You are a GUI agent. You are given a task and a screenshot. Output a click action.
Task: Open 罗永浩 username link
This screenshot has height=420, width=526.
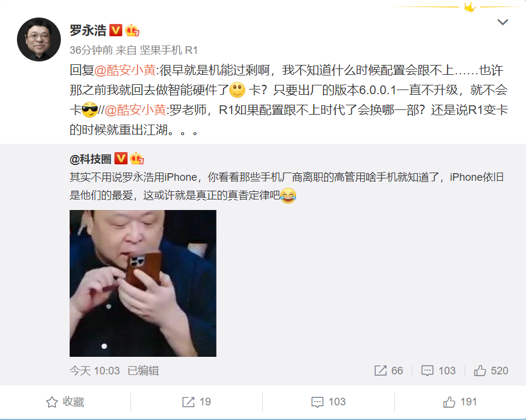tap(88, 30)
